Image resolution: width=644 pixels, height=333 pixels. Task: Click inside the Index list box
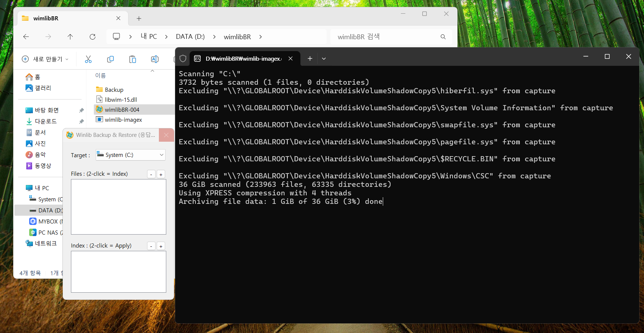pos(119,272)
